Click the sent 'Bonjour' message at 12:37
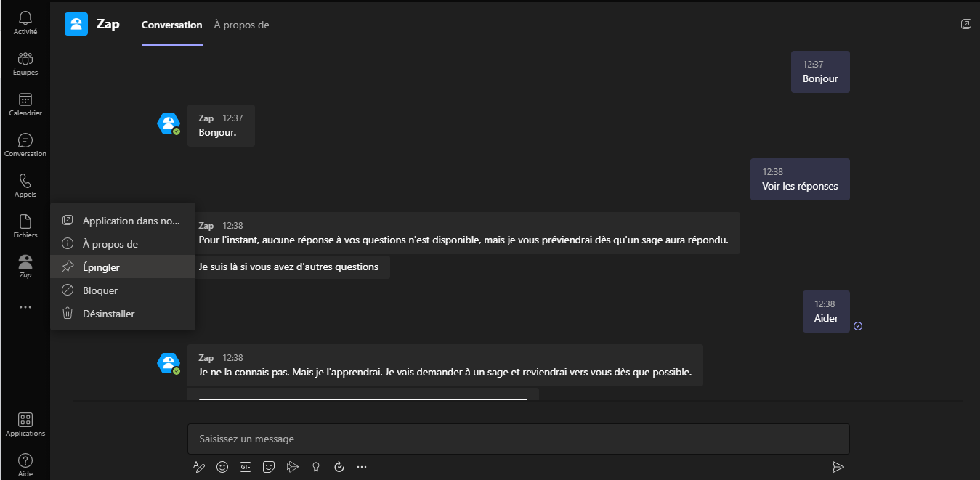Viewport: 980px width, 480px height. point(820,72)
